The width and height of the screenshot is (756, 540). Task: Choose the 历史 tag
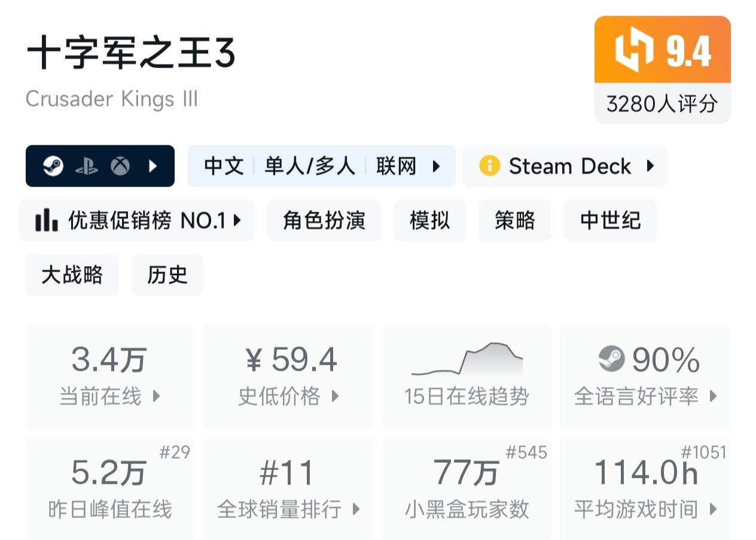tap(167, 274)
